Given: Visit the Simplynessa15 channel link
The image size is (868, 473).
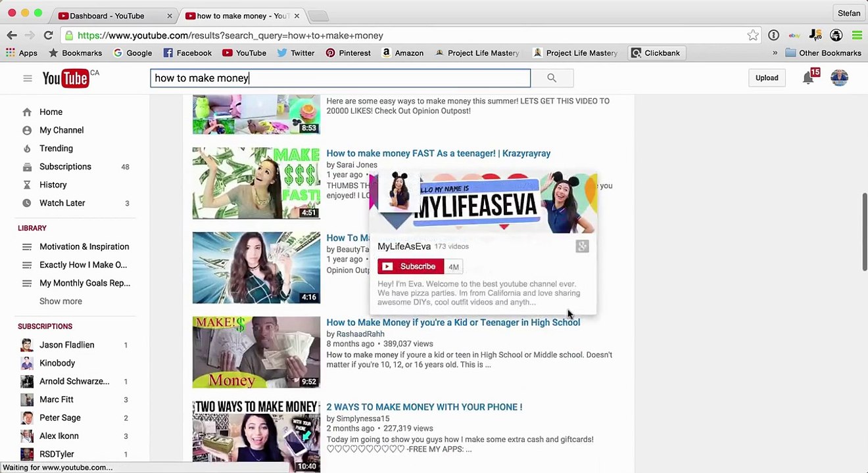Looking at the screenshot, I should point(363,419).
